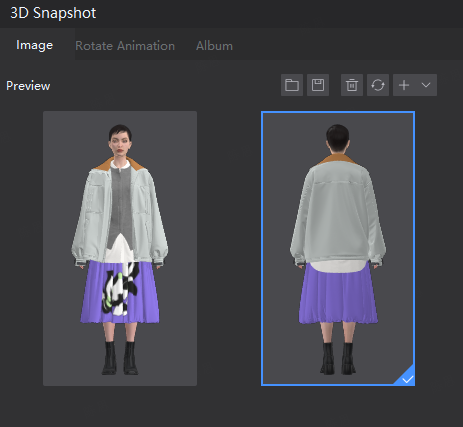The width and height of the screenshot is (463, 427).
Task: Select the front view snapshot thumbnail
Action: tap(120, 248)
